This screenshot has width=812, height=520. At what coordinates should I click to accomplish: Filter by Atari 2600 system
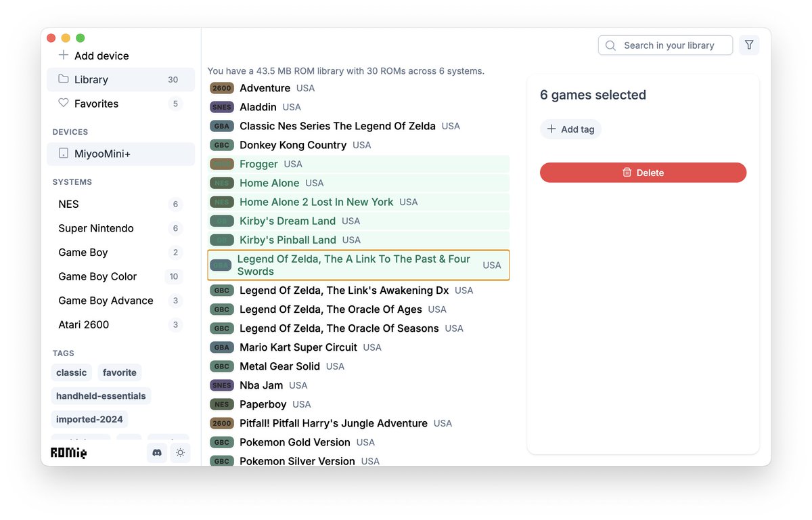(120, 324)
